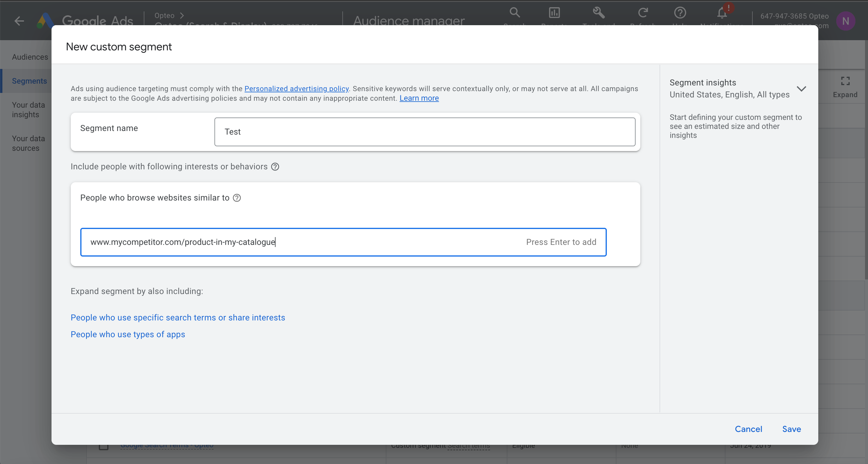Open the Search magnifier icon
868x464 pixels.
click(515, 13)
